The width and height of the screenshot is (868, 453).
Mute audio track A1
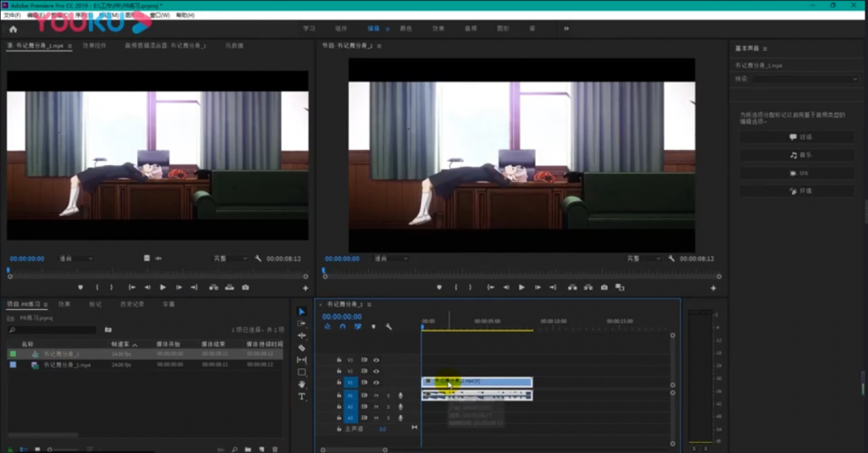click(376, 395)
